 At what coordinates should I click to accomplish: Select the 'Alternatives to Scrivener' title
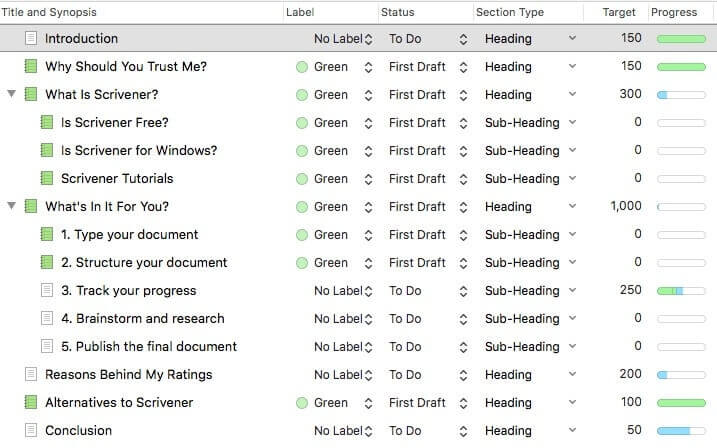tap(119, 403)
